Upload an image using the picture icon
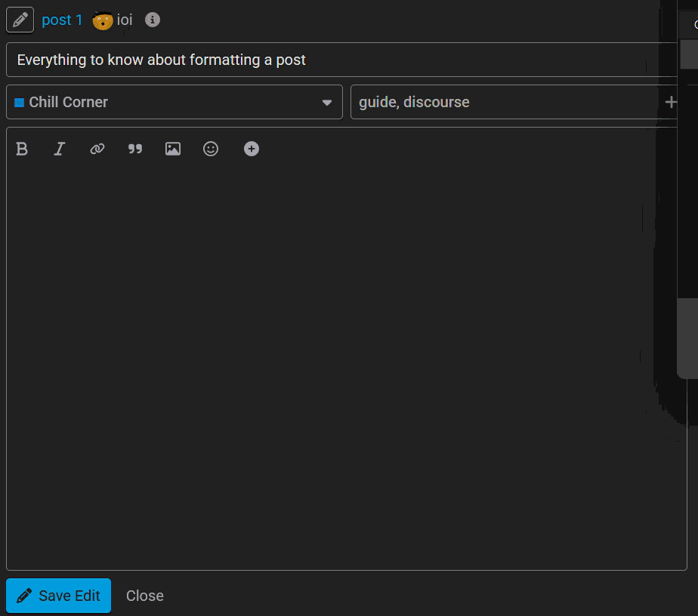This screenshot has width=698, height=616. tap(173, 149)
